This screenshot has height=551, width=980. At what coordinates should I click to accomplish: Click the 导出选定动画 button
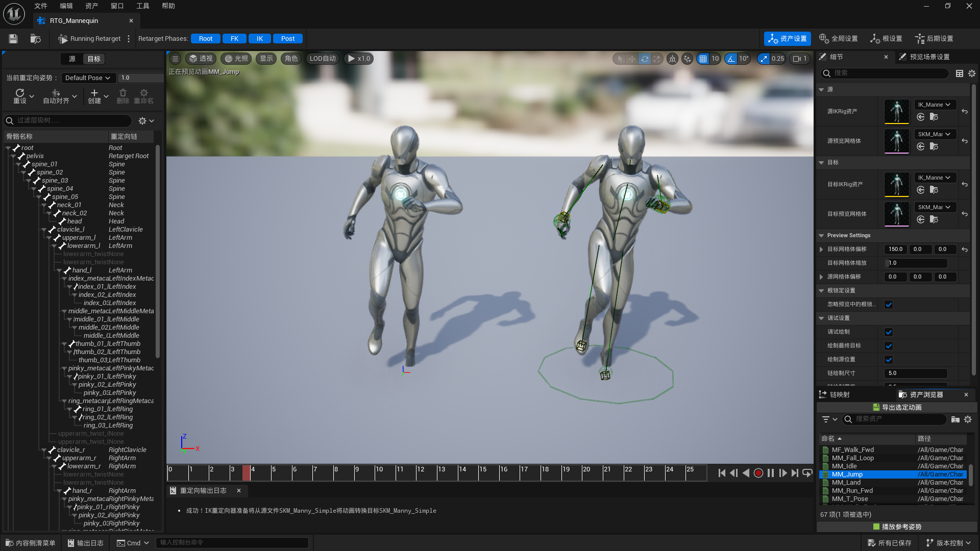(897, 407)
